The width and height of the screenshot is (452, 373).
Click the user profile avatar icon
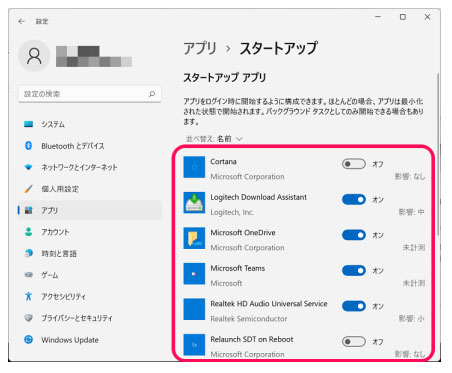click(x=34, y=56)
